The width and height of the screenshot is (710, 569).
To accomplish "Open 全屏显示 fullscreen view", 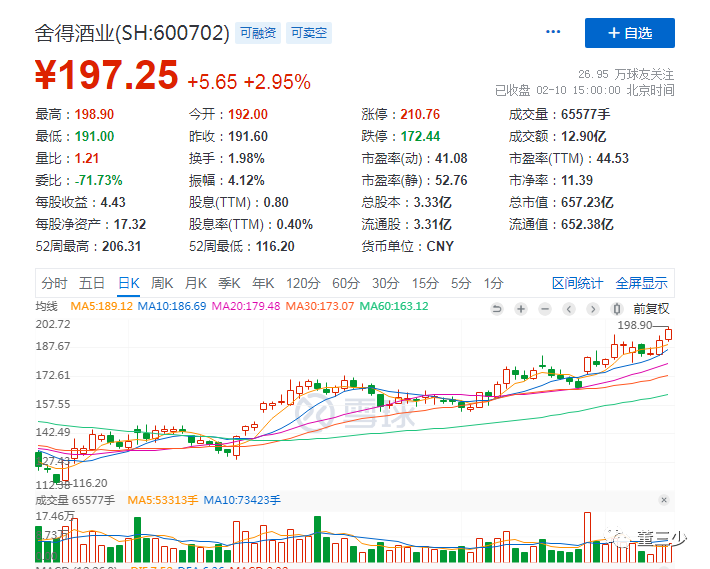I will [641, 283].
